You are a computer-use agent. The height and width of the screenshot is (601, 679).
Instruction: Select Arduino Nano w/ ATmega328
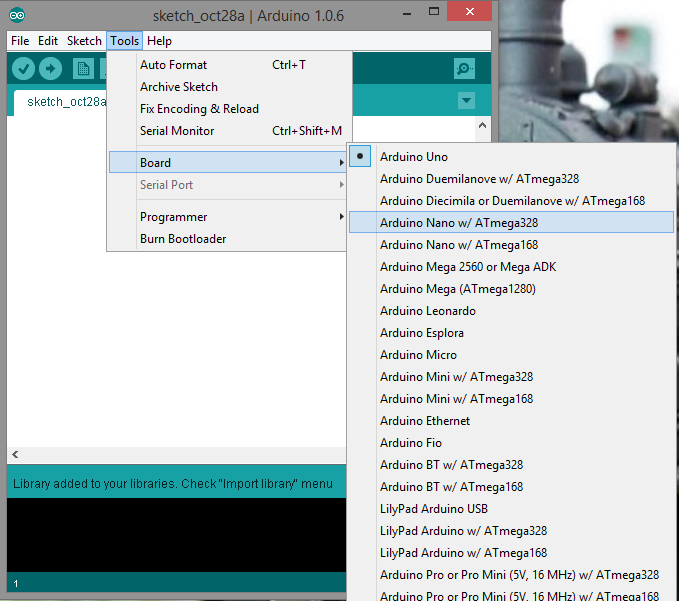click(x=511, y=223)
